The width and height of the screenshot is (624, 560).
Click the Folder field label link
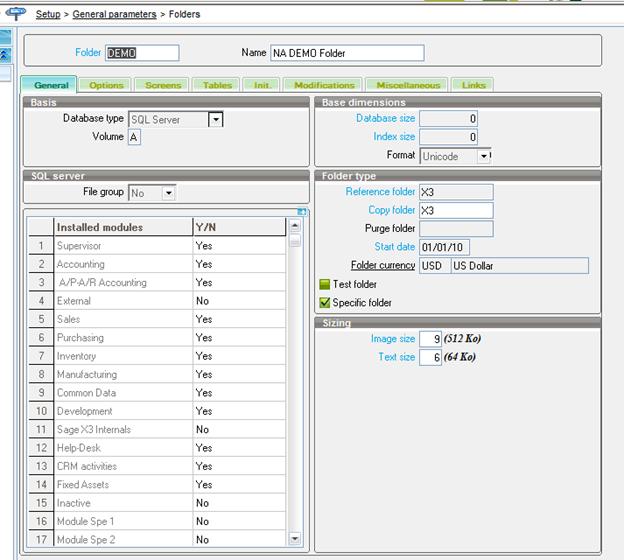88,52
